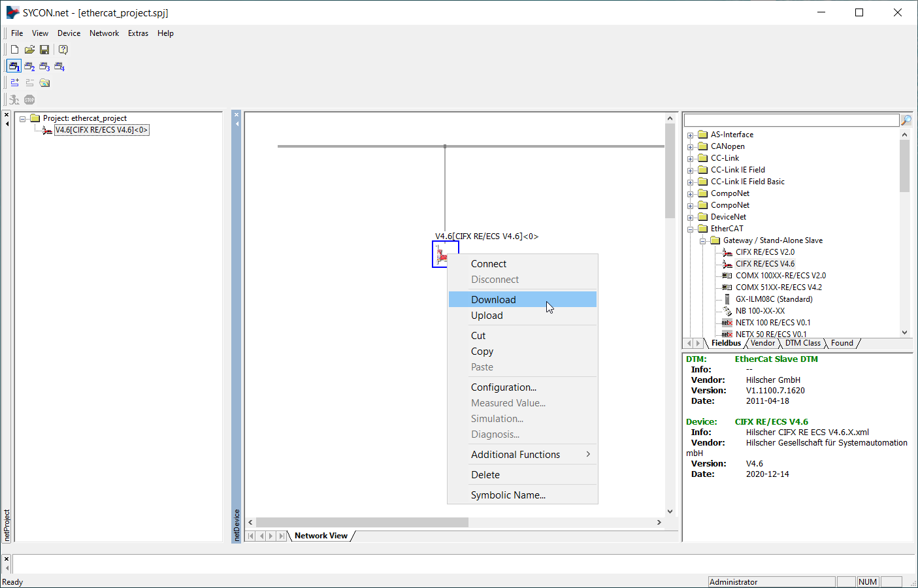Open a project with the open-folder icon
The height and width of the screenshot is (588, 918).
(x=29, y=50)
